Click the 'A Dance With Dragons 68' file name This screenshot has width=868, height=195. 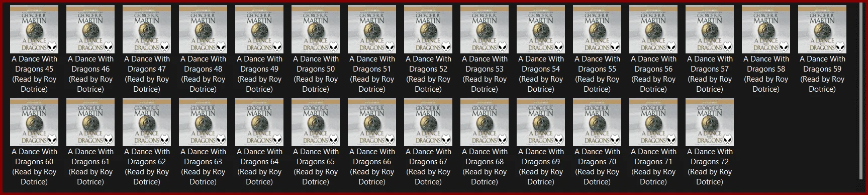click(x=485, y=167)
